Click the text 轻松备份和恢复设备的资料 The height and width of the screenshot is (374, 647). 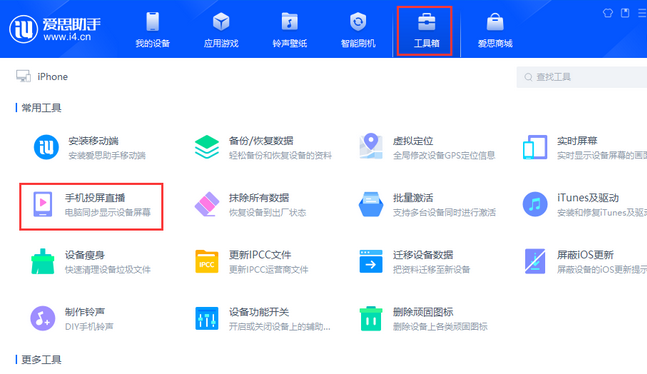coord(280,155)
